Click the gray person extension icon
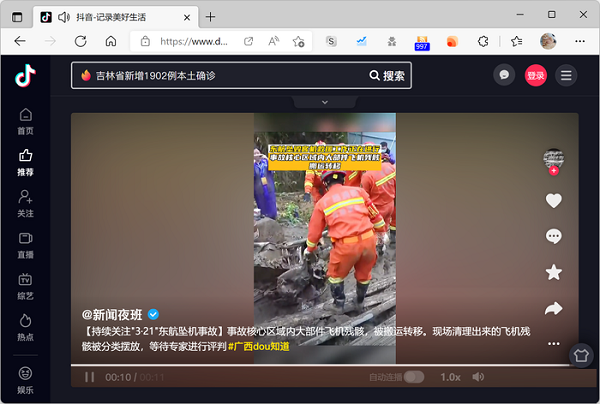The height and width of the screenshot is (404, 600). point(391,41)
